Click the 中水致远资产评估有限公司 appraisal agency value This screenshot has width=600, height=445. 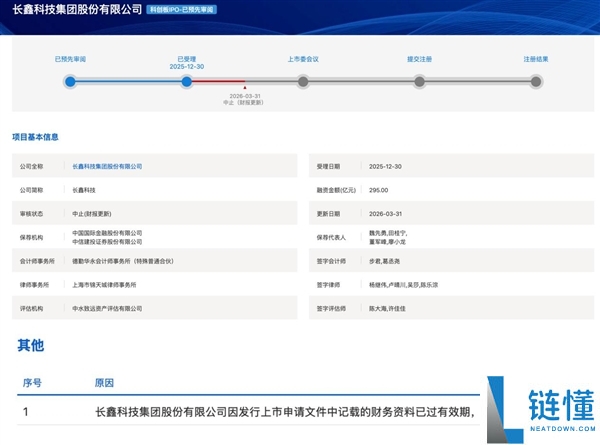click(x=107, y=308)
